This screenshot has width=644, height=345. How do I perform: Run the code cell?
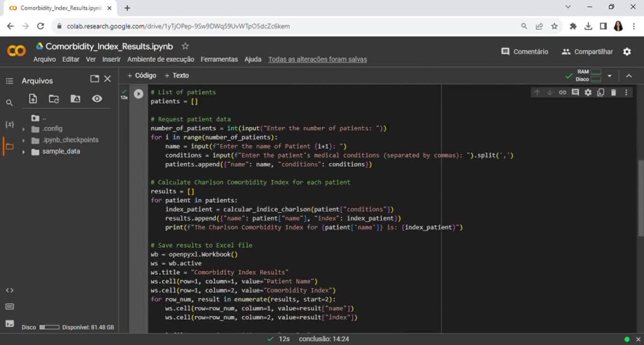[138, 94]
